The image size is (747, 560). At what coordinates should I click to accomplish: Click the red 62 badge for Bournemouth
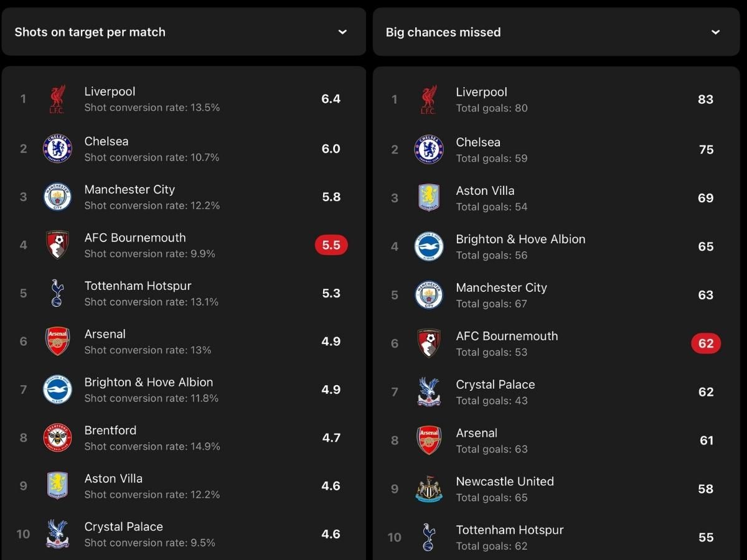706,343
